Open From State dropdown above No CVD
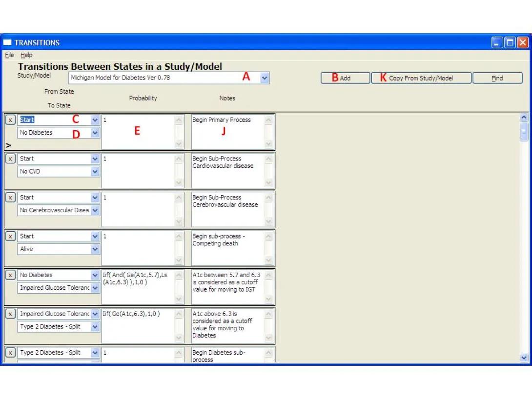The width and height of the screenshot is (532, 399). (x=95, y=159)
